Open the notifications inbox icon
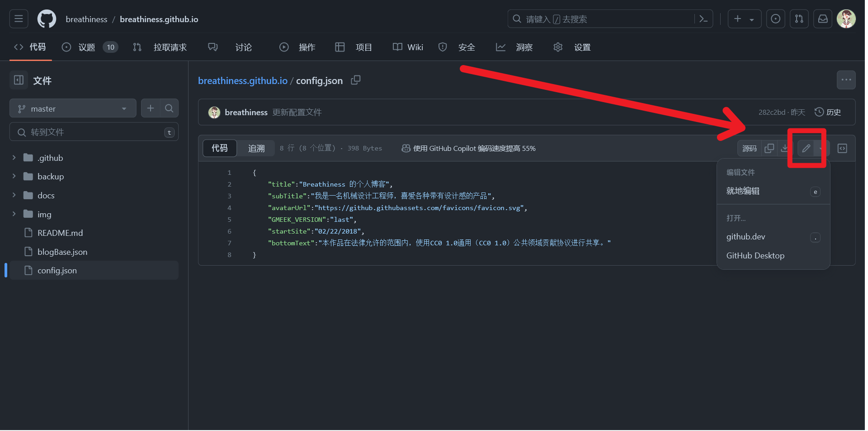 pyautogui.click(x=822, y=19)
